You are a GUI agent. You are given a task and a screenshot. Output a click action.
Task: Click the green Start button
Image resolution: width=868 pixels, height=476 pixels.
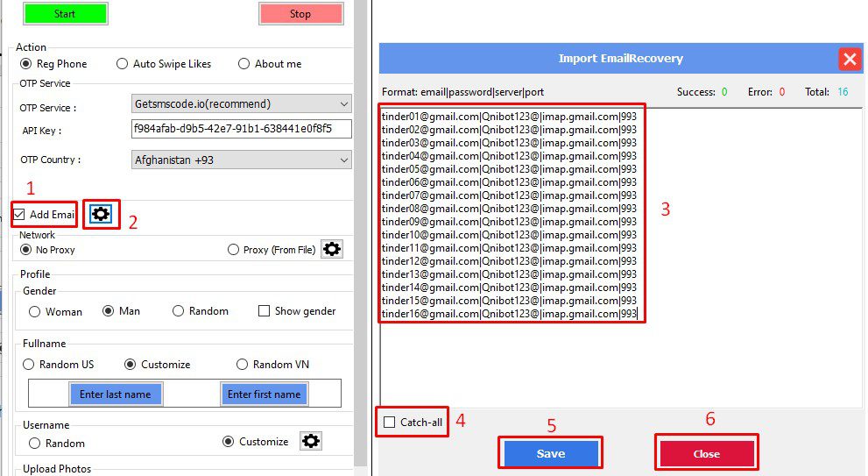[65, 14]
